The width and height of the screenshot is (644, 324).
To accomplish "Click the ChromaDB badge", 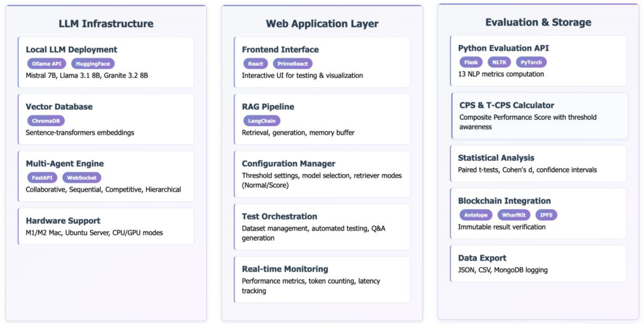I will (x=46, y=121).
